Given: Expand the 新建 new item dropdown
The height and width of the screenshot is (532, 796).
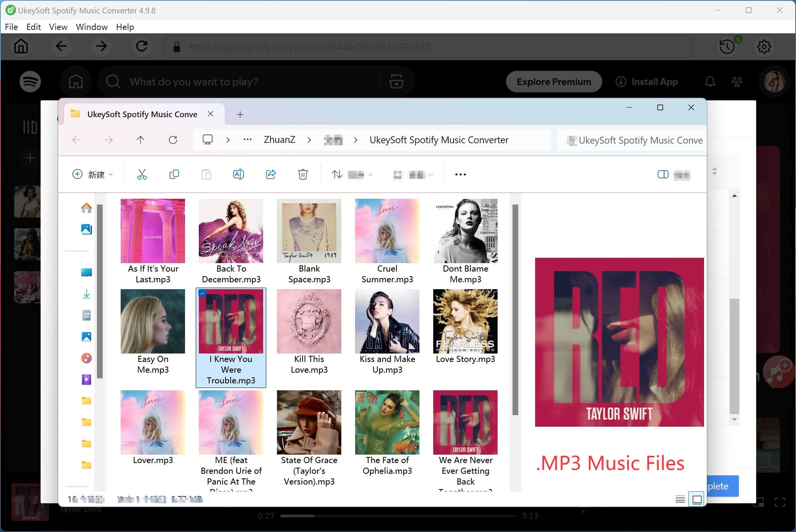Looking at the screenshot, I should (x=111, y=174).
